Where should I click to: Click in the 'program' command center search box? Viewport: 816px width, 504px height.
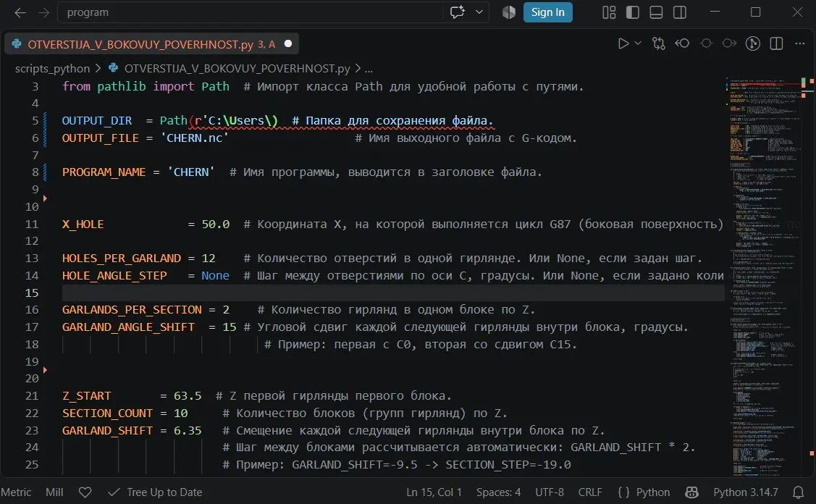pyautogui.click(x=249, y=12)
